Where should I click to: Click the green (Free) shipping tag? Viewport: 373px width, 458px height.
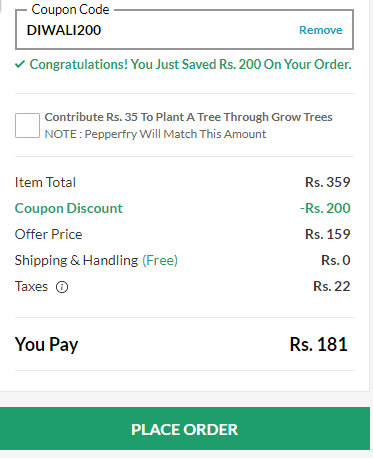pos(160,260)
